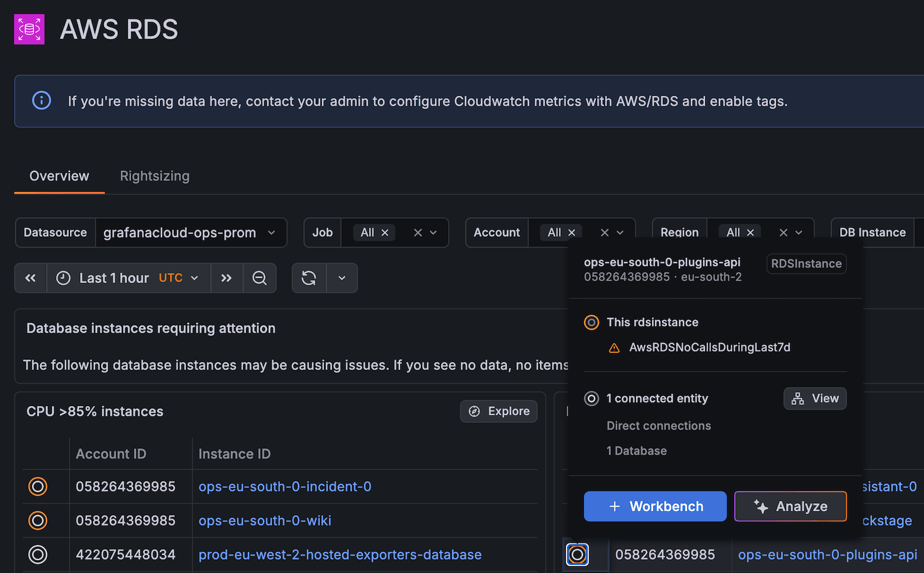Click the AWS RDS dashboard logo icon
This screenshot has height=573, width=924.
pos(29,29)
